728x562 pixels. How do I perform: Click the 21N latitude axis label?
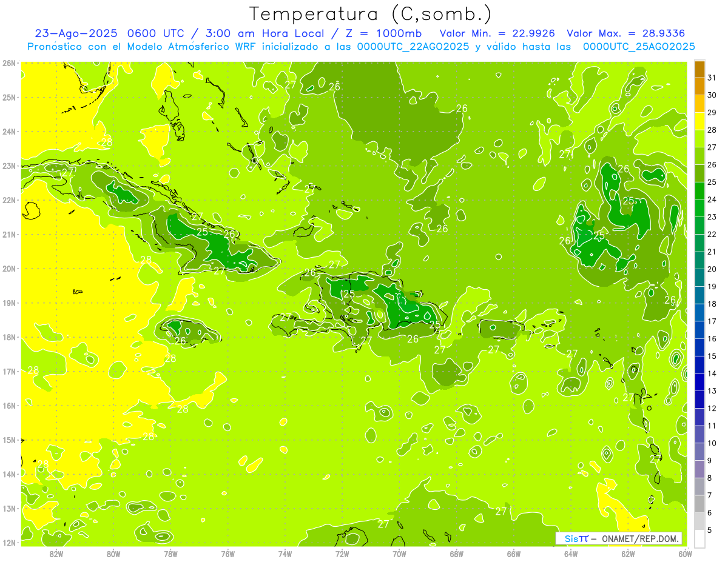coord(8,234)
